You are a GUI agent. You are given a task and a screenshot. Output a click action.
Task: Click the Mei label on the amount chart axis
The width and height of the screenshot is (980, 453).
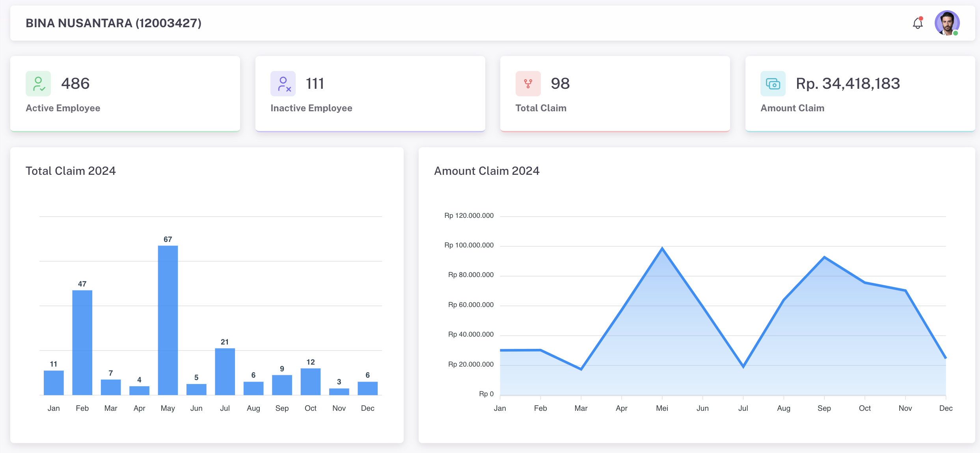tap(662, 408)
